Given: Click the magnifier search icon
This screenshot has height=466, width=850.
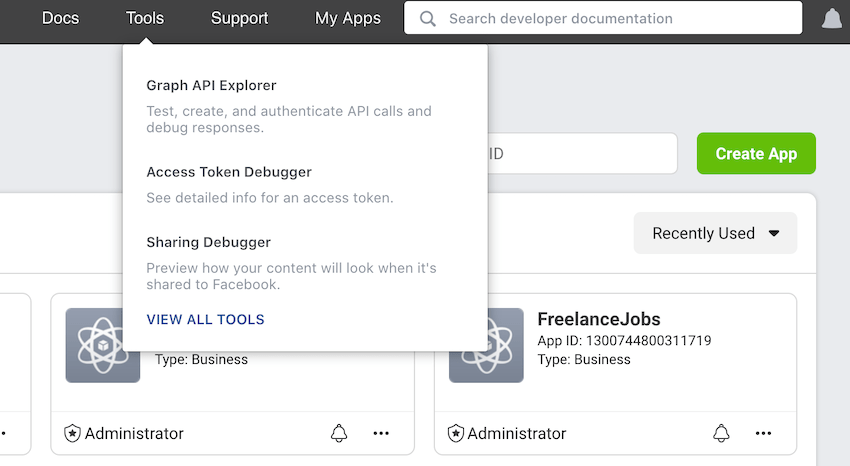Looking at the screenshot, I should pos(428,19).
